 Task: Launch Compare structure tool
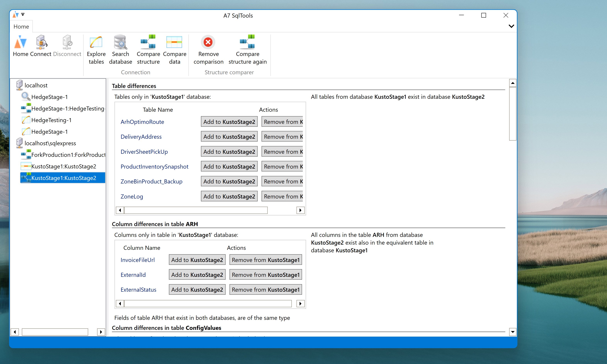click(148, 42)
